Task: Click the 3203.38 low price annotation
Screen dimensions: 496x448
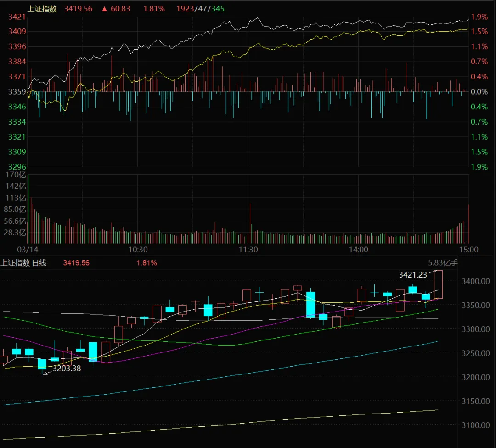Action: pos(67,369)
